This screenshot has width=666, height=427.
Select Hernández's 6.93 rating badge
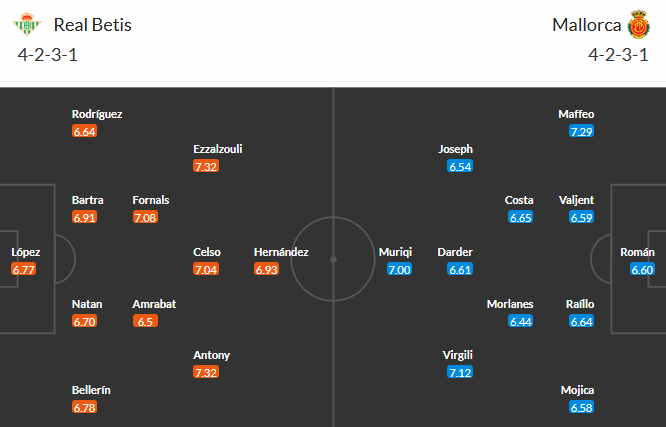pyautogui.click(x=267, y=269)
